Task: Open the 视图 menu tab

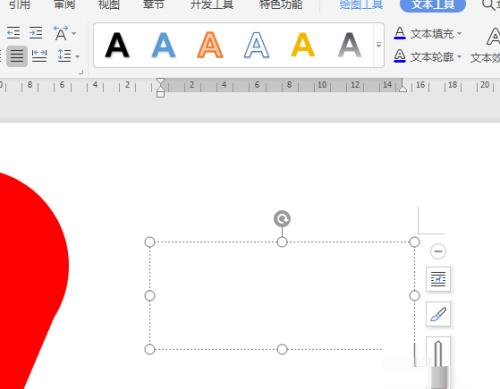Action: point(109,5)
